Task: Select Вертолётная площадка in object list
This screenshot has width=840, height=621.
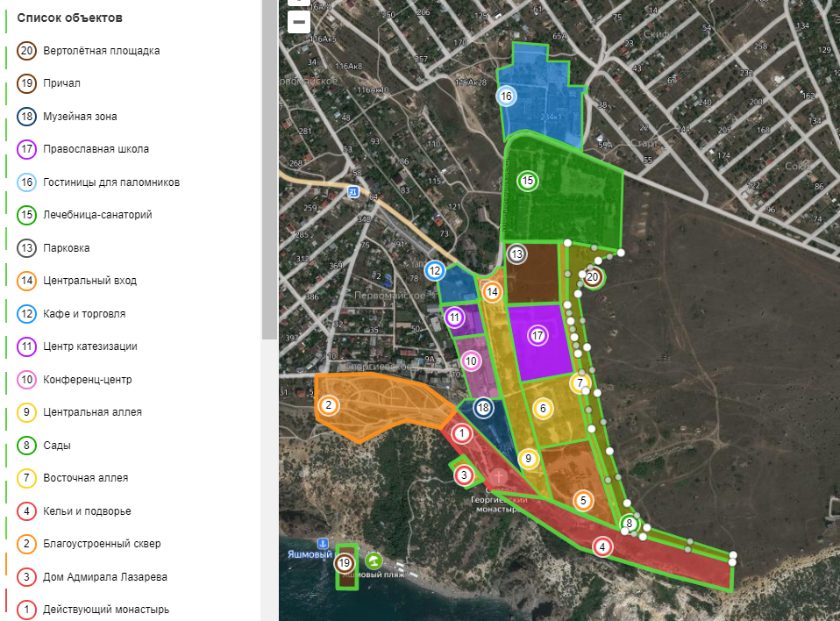Action: [101, 51]
